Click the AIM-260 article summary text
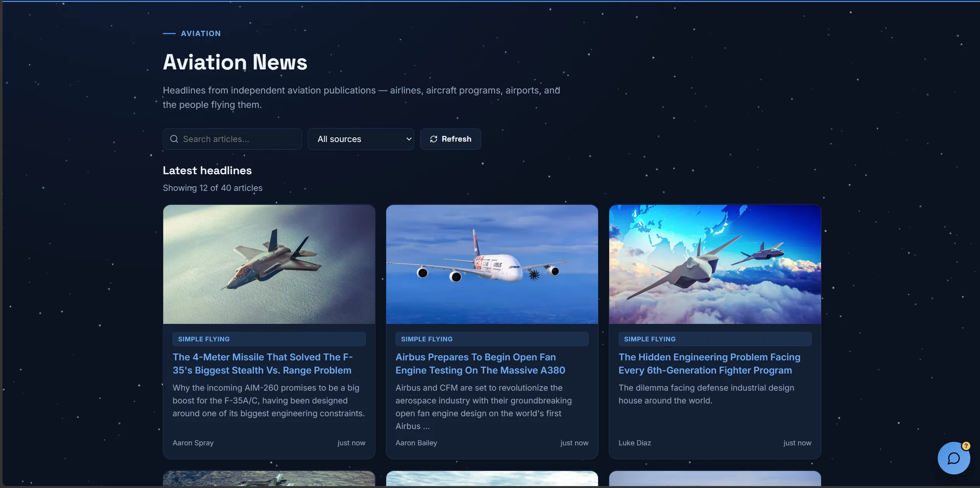The image size is (980, 488). coord(269,400)
